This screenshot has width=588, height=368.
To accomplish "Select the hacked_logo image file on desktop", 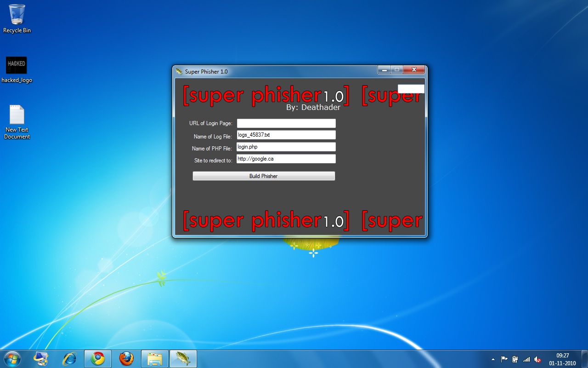I will [x=17, y=69].
